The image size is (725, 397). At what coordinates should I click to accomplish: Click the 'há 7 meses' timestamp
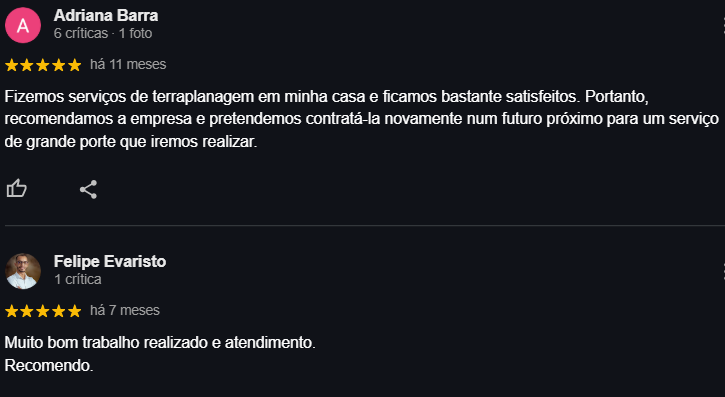pyautogui.click(x=125, y=310)
